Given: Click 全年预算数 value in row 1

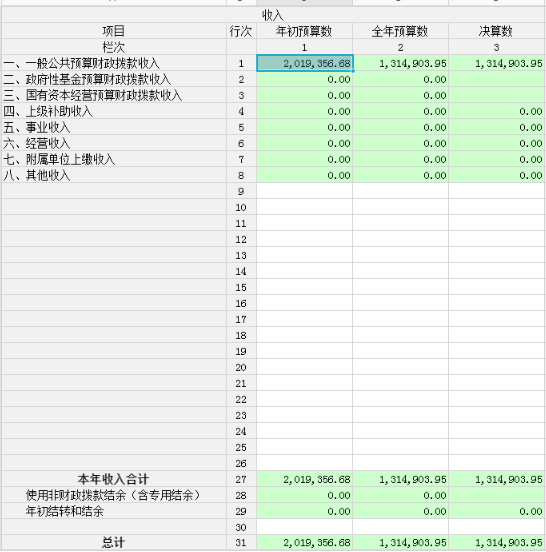Looking at the screenshot, I should (400, 63).
